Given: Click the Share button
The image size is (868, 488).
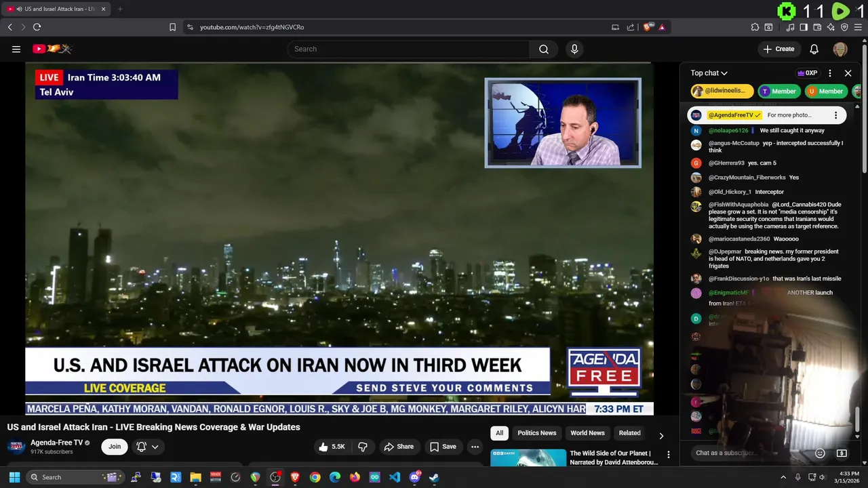Looking at the screenshot, I should pyautogui.click(x=399, y=447).
